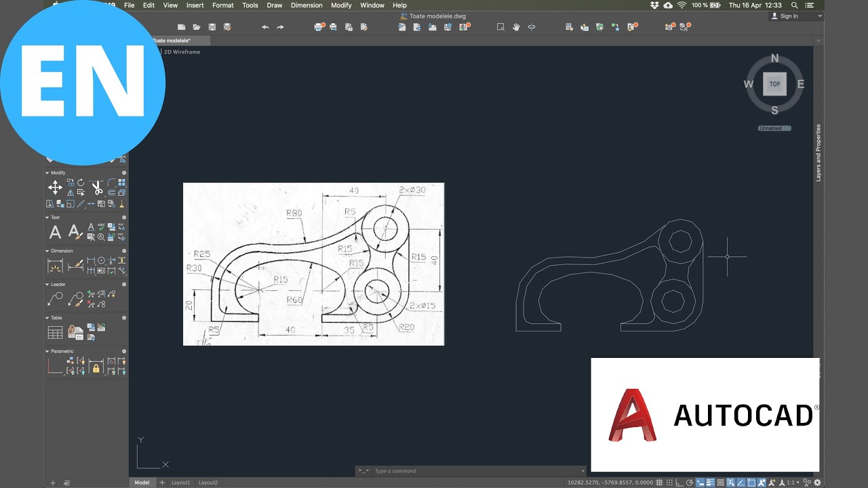Click the TOP face of the ViewCube

point(774,84)
